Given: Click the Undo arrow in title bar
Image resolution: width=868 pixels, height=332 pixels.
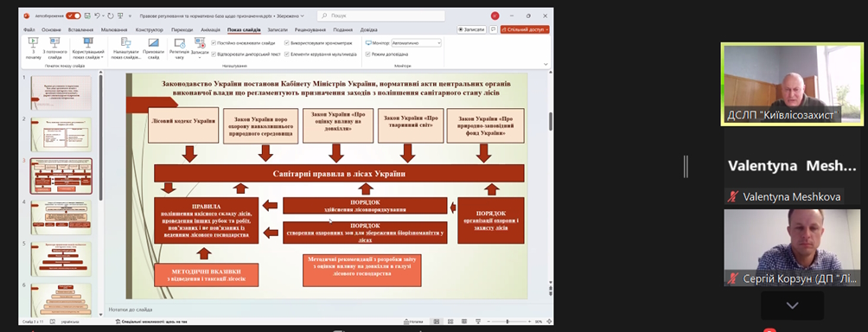Looking at the screenshot, I should pyautogui.click(x=98, y=16).
